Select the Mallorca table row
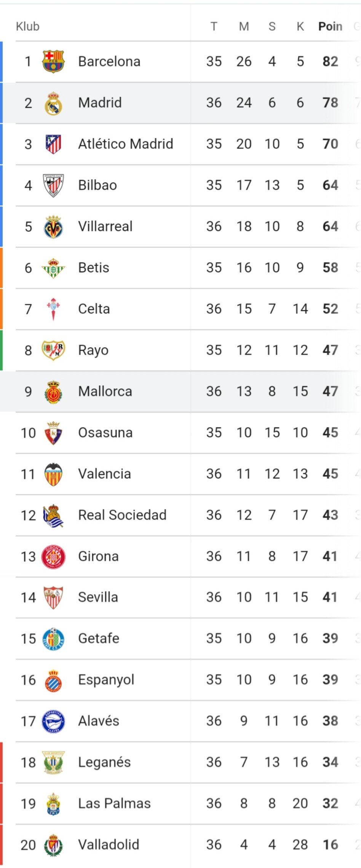Image resolution: width=361 pixels, height=868 pixels. pyautogui.click(x=180, y=392)
